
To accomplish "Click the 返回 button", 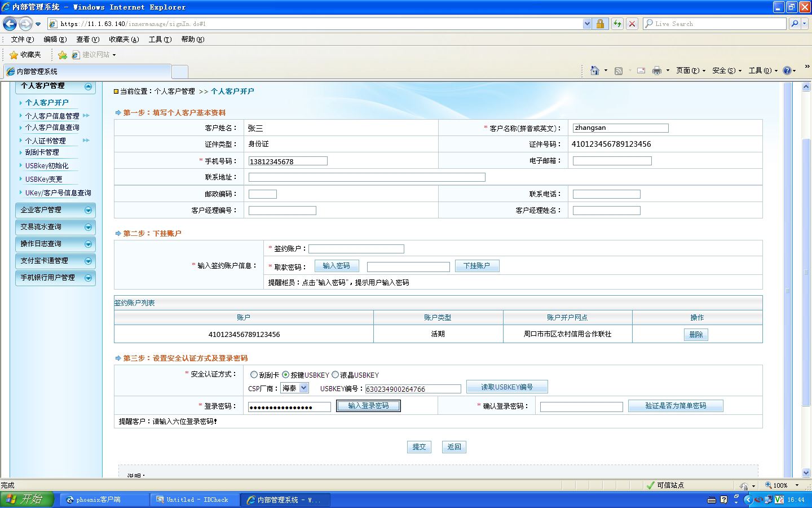I will pos(454,447).
